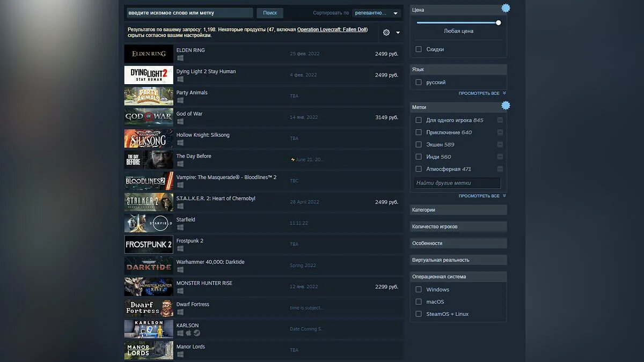Click the Windows icon under ELDEN RING
The image size is (644, 362).
click(180, 58)
